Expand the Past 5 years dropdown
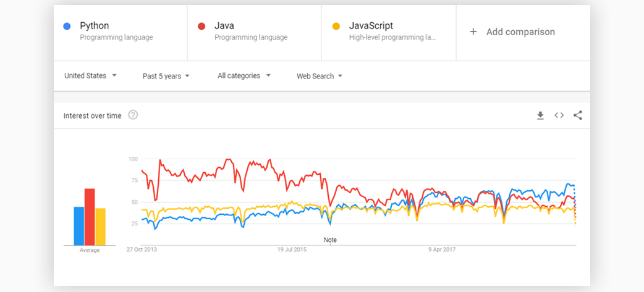 coord(166,76)
